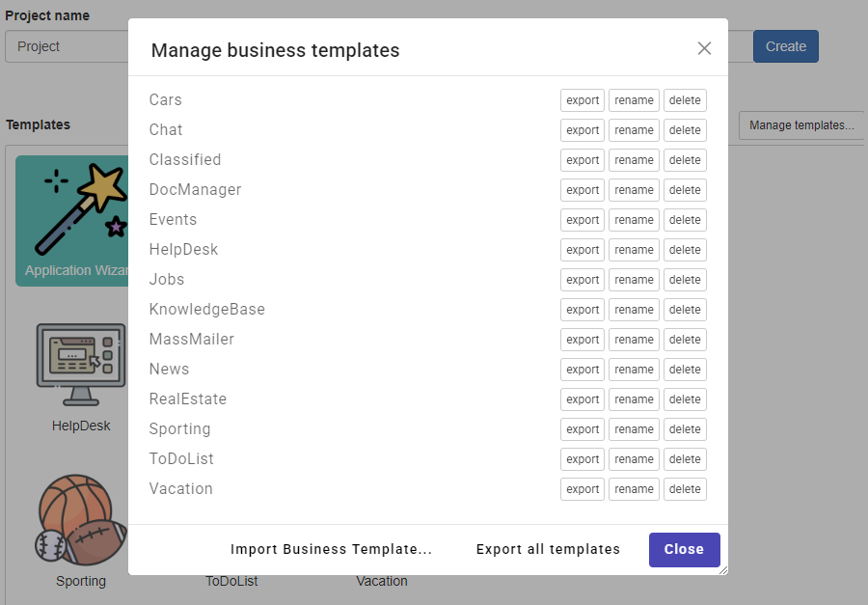Screen dimensions: 868x605
Task: Export the ToDoList template
Action: coord(583,459)
